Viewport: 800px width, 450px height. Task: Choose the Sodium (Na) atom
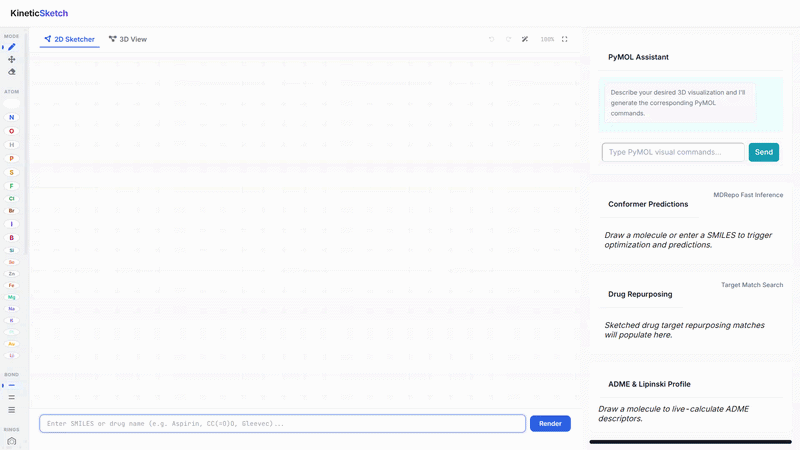(12, 309)
